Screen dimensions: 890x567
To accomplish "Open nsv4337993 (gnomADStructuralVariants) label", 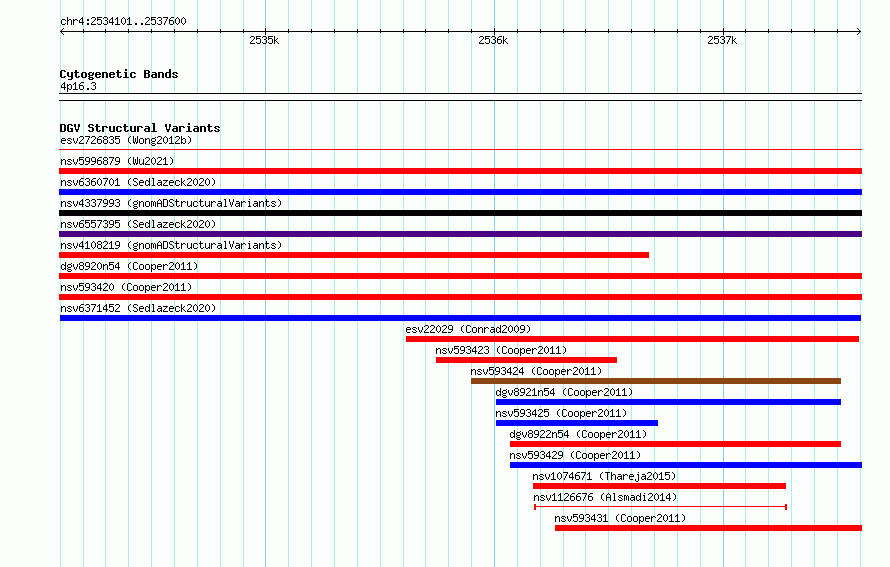I will (171, 203).
